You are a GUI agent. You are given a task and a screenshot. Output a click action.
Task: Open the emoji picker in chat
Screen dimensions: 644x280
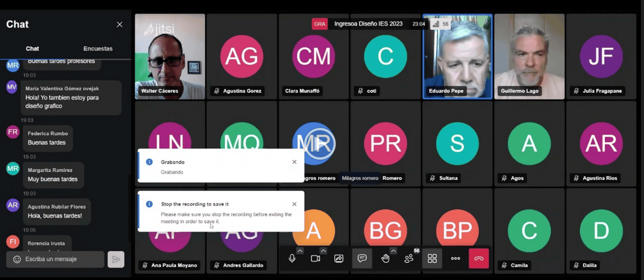tap(17, 259)
